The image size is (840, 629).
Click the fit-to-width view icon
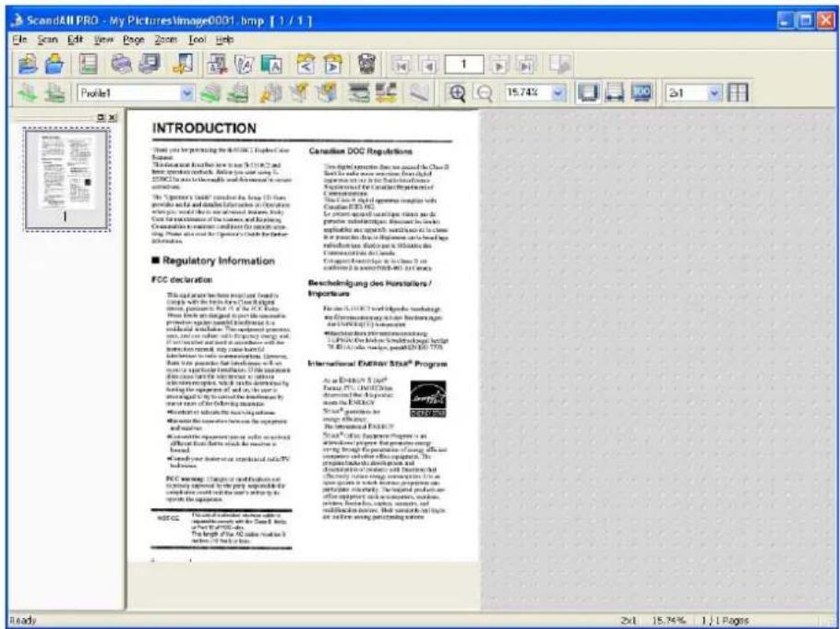615,92
